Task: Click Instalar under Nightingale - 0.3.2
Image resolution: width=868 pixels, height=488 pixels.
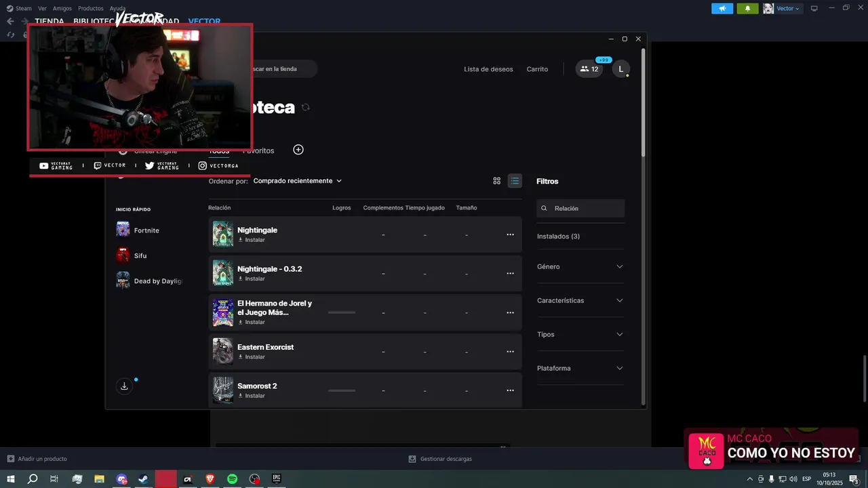Action: [252, 279]
